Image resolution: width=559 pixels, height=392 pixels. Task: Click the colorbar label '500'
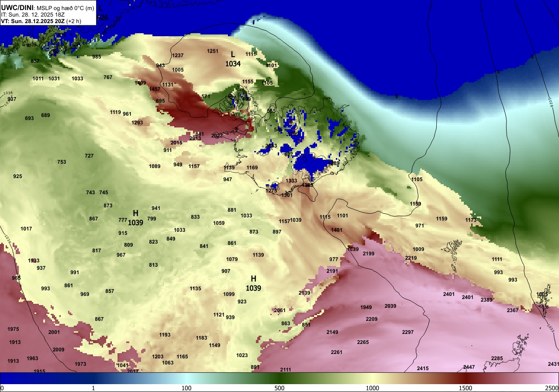pos(279,388)
